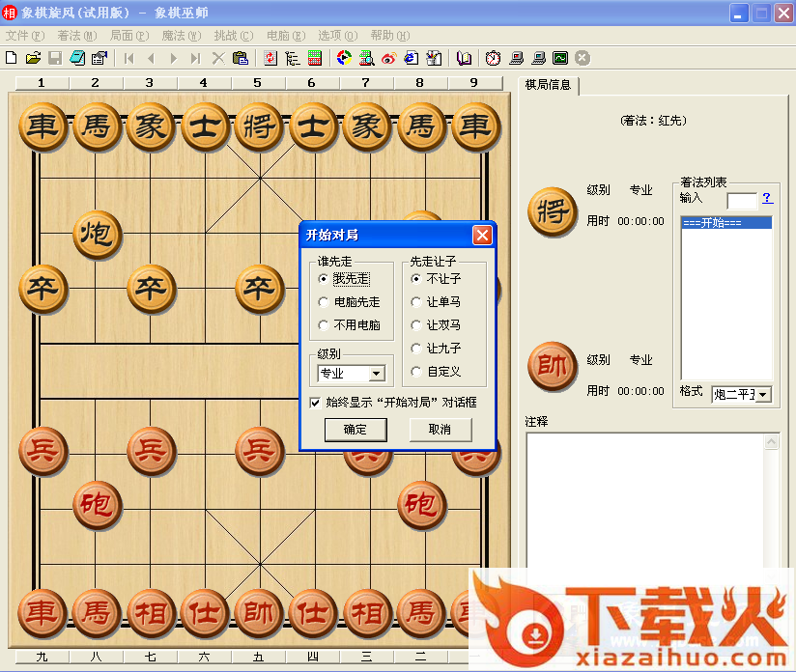Click the 输入 move input field
Image resolution: width=796 pixels, height=672 pixels.
tap(741, 200)
